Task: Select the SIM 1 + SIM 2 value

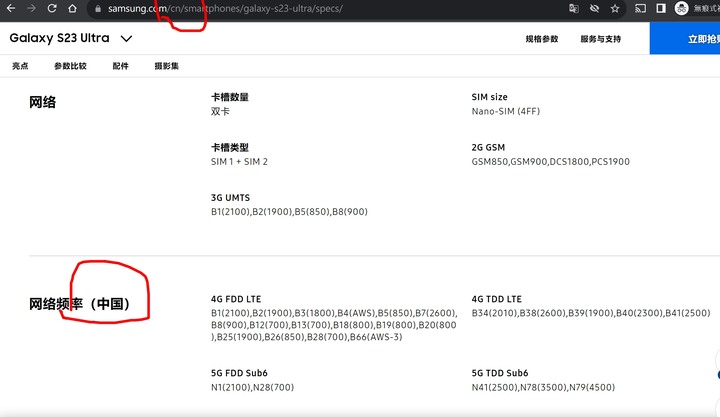Action: click(239, 162)
